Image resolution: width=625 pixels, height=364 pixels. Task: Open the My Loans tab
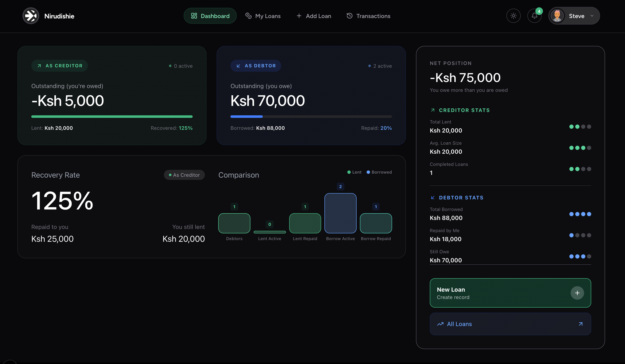click(x=263, y=16)
